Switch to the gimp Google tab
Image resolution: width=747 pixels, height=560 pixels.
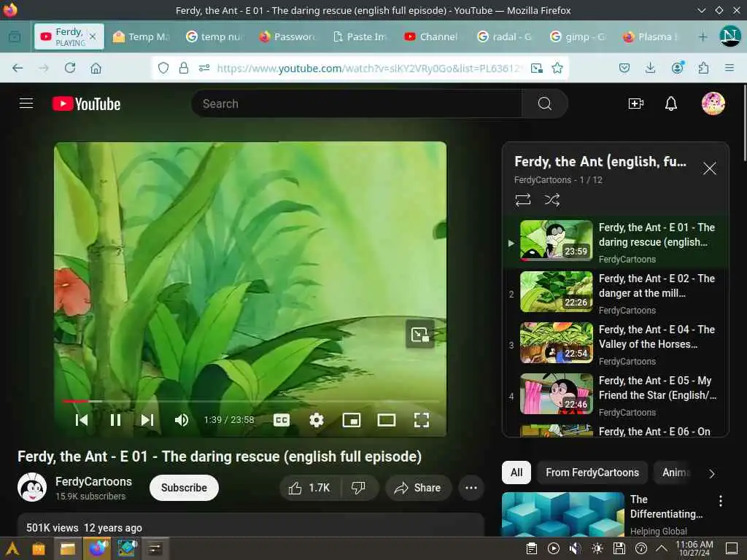point(578,36)
